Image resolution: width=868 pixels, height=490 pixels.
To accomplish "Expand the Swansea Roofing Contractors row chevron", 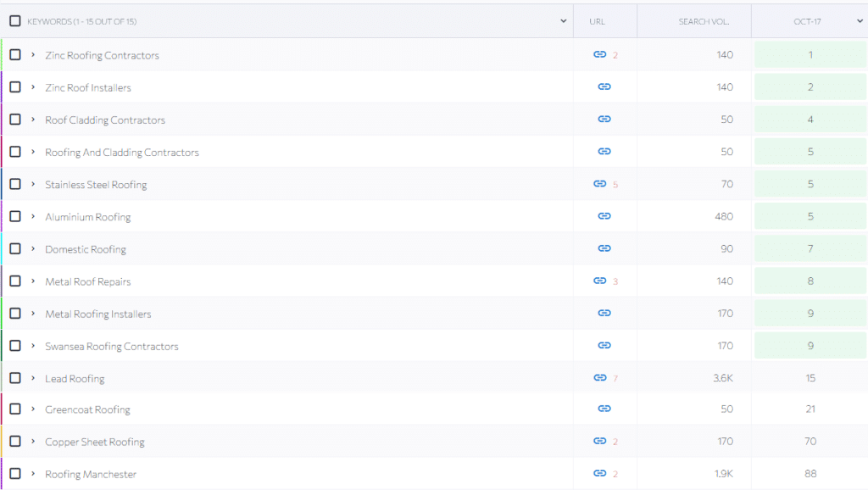I will tap(33, 346).
